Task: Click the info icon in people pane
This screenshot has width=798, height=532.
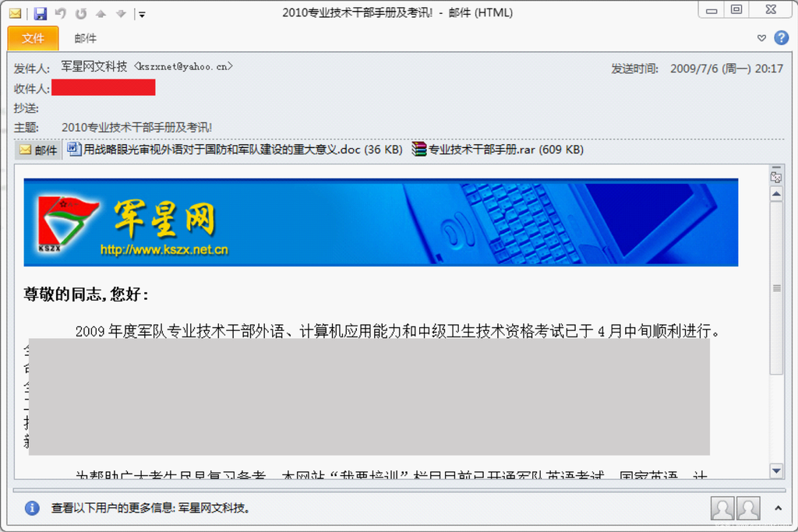Action: [32, 508]
